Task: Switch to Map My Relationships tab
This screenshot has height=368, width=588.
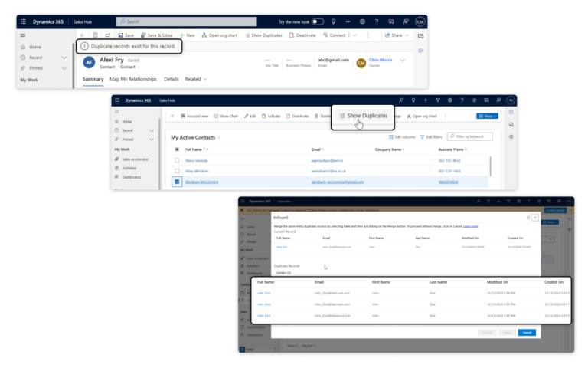Action: point(133,79)
